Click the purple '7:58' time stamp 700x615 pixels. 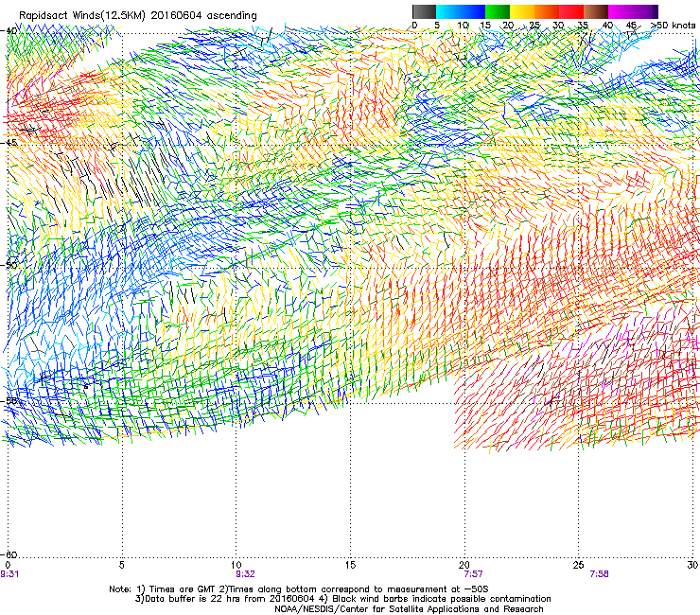coord(599,574)
